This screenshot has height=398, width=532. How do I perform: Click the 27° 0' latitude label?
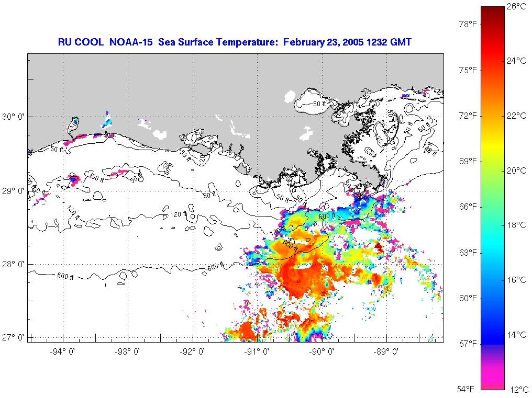click(x=13, y=338)
